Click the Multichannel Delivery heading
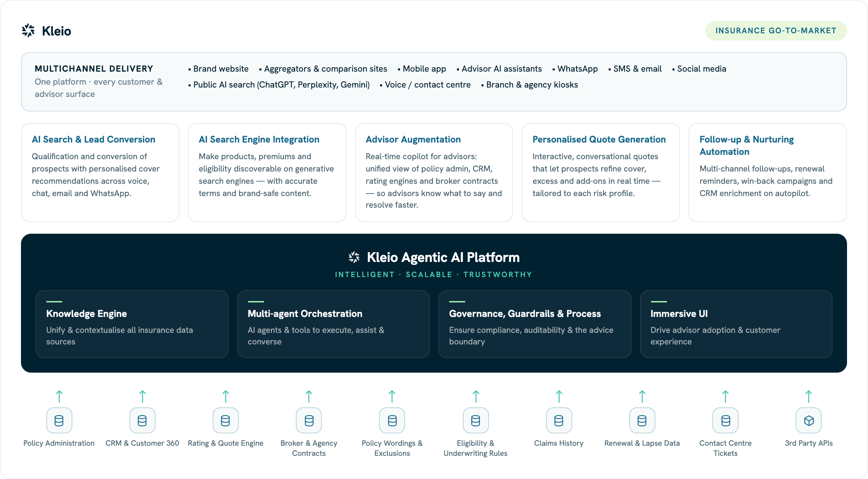 94,69
